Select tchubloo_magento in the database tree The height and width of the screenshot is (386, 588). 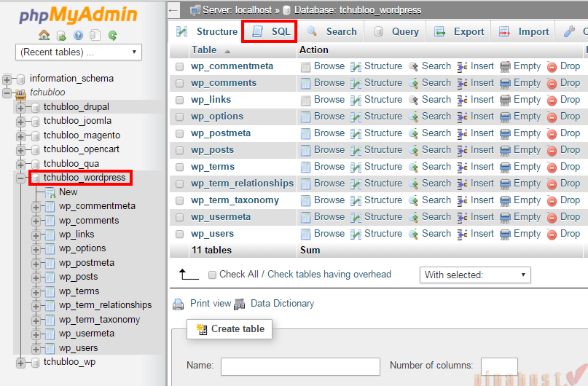[82, 135]
